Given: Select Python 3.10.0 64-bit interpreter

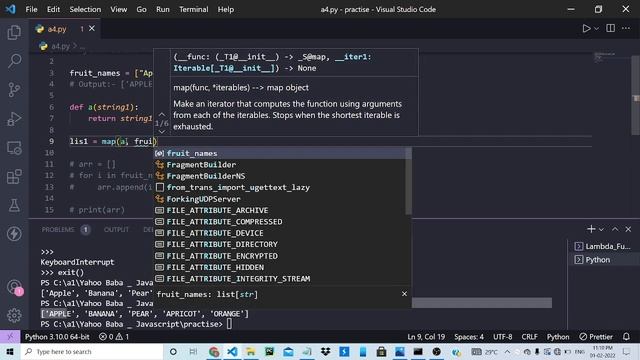Looking at the screenshot, I should pos(57,337).
